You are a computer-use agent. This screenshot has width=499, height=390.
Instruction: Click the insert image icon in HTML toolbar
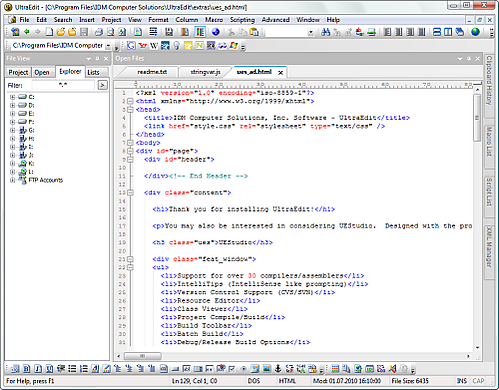click(267, 369)
